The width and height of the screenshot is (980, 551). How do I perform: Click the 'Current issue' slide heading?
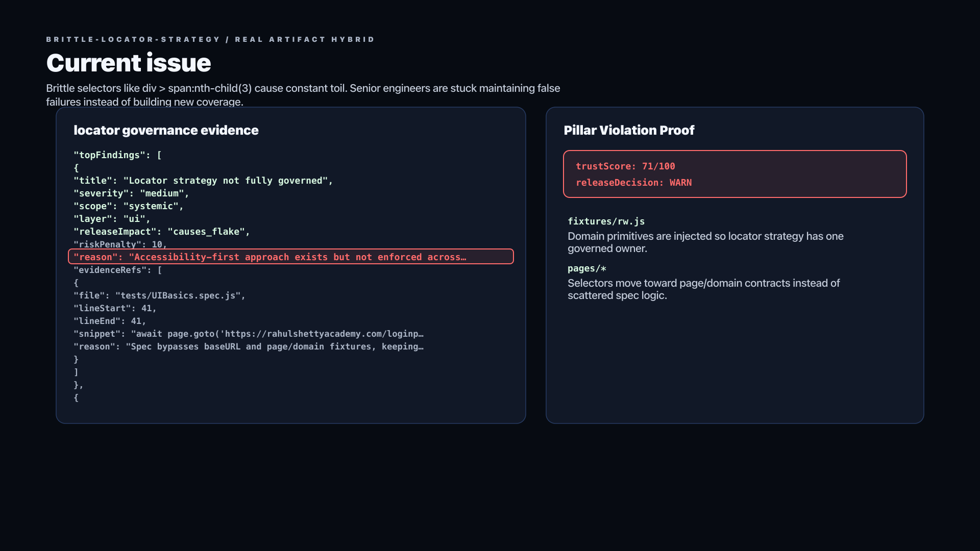pos(128,63)
